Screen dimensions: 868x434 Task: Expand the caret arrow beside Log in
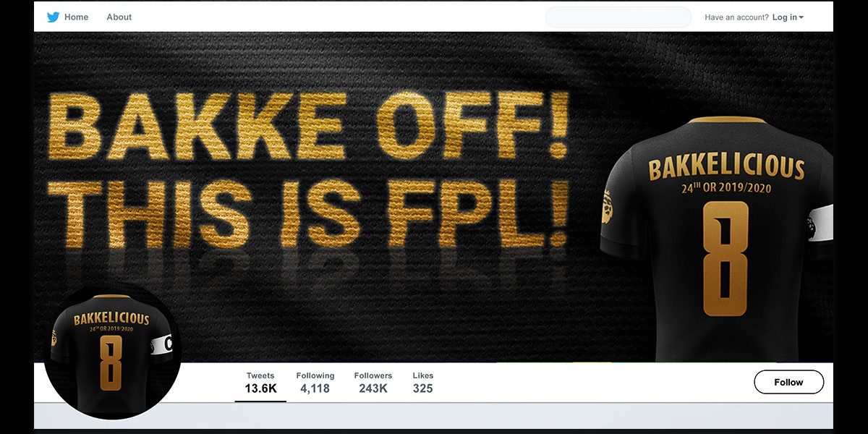point(801,17)
